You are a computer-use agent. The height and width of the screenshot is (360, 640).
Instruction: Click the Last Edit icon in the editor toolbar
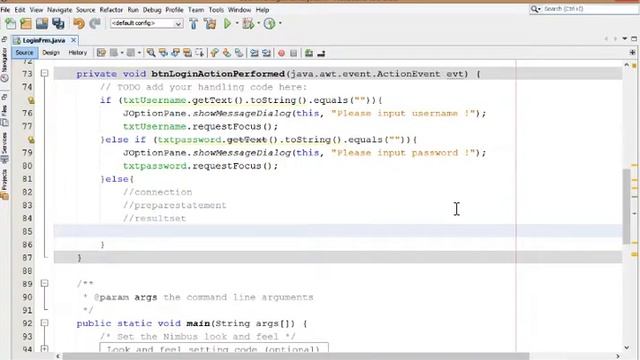tap(101, 53)
